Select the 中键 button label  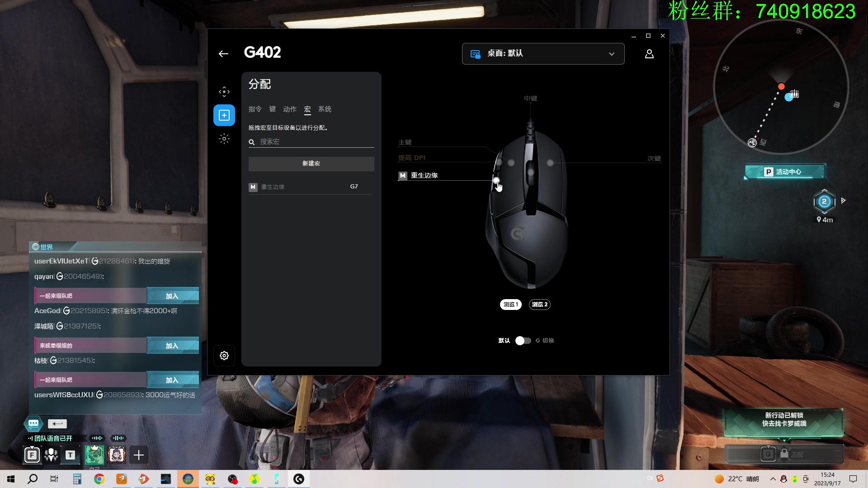click(x=531, y=99)
